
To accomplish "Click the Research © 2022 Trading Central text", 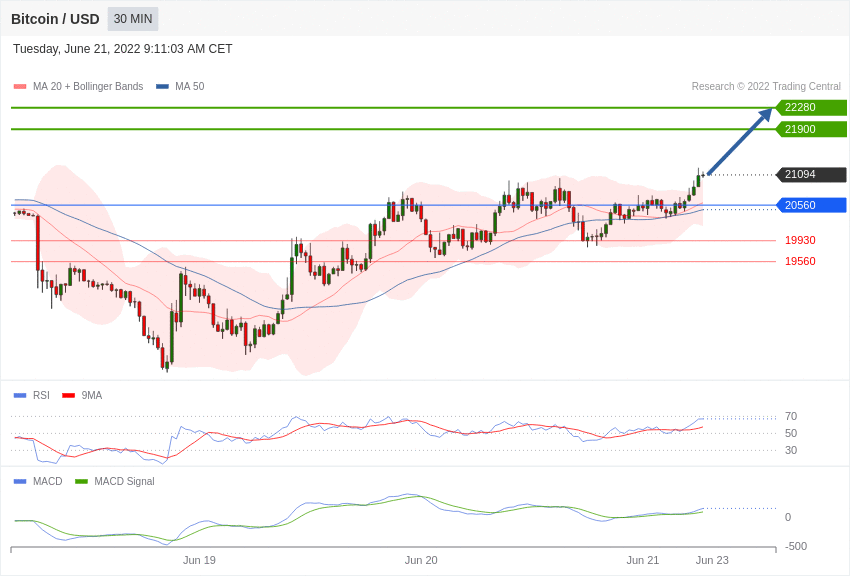I will (x=766, y=87).
